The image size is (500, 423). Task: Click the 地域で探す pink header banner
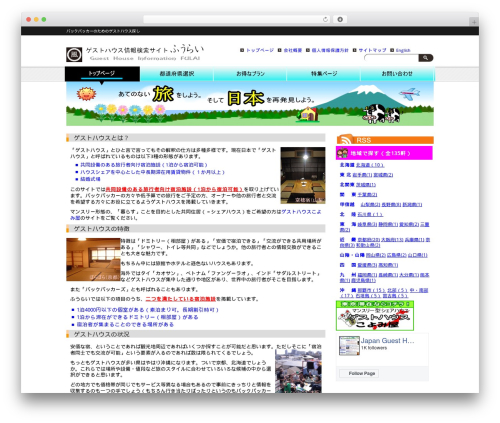pos(384,153)
